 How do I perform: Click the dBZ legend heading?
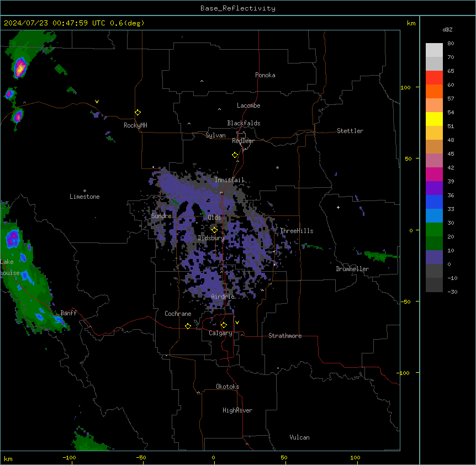(447, 30)
